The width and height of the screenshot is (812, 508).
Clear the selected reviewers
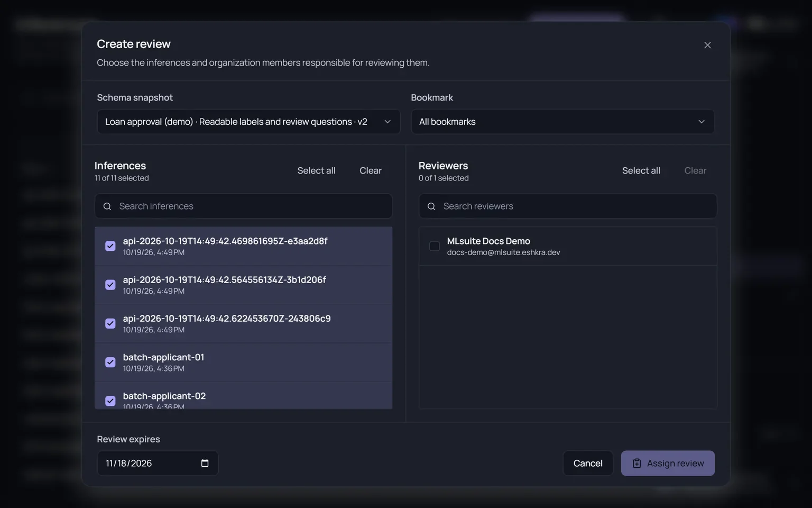pyautogui.click(x=695, y=170)
